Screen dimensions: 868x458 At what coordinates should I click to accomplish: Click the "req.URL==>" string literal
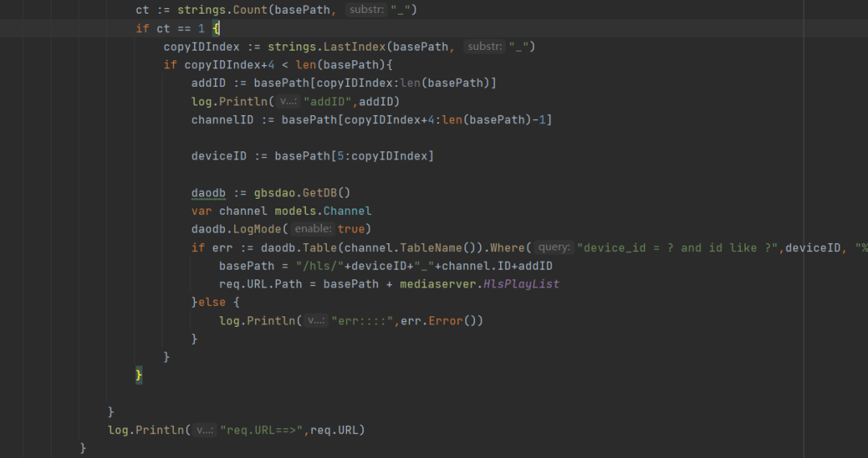tap(261, 430)
